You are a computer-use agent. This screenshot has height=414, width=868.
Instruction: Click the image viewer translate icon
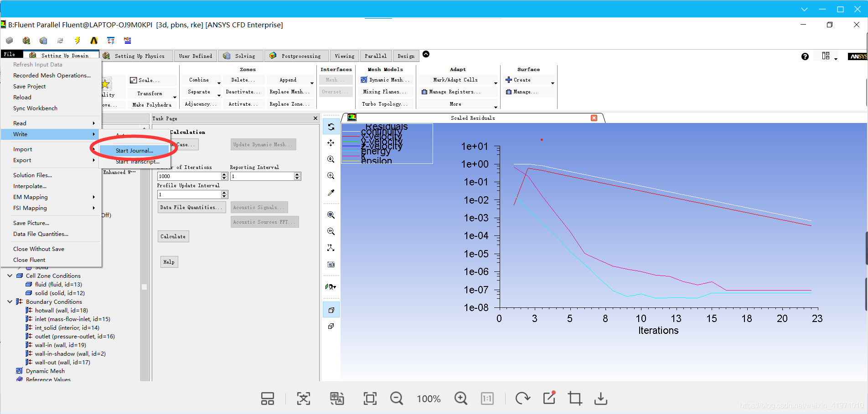[337, 399]
